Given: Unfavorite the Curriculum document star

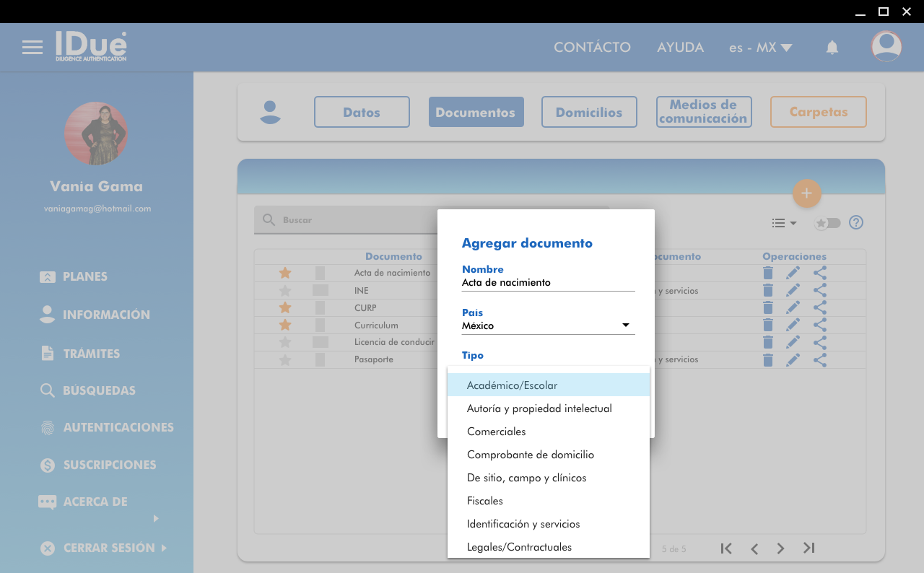Looking at the screenshot, I should tap(285, 325).
